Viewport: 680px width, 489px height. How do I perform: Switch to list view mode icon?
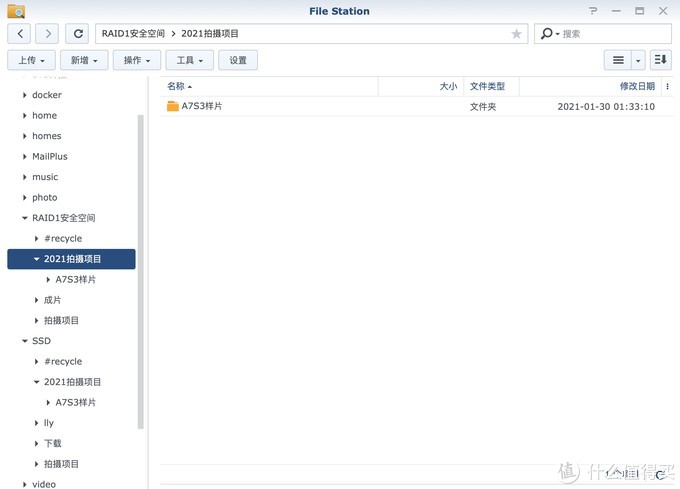618,60
